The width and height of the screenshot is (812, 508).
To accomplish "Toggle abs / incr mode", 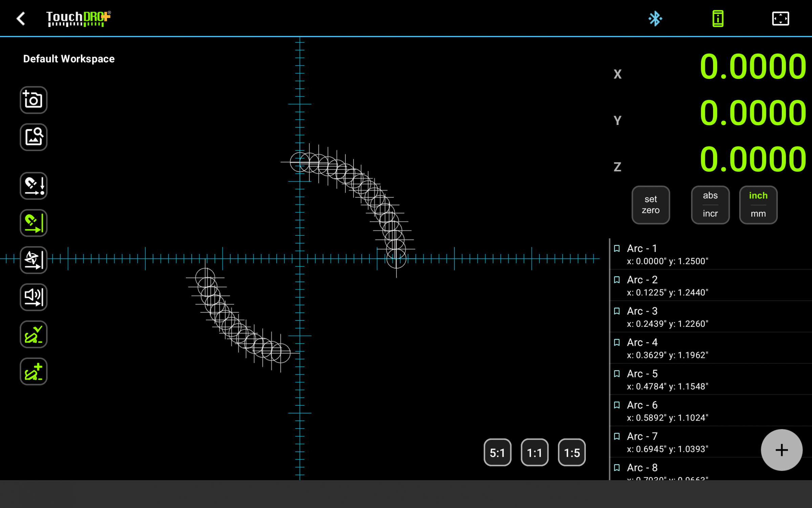I will pos(710,205).
